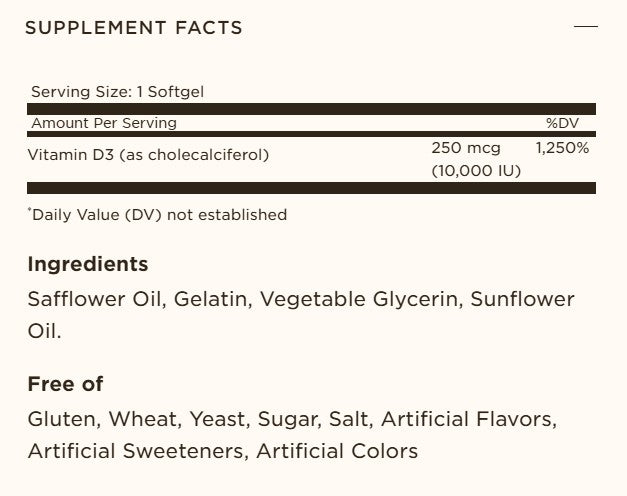Click the Artificial Sweeteners text
Image resolution: width=627 pixels, height=496 pixels.
(136, 450)
